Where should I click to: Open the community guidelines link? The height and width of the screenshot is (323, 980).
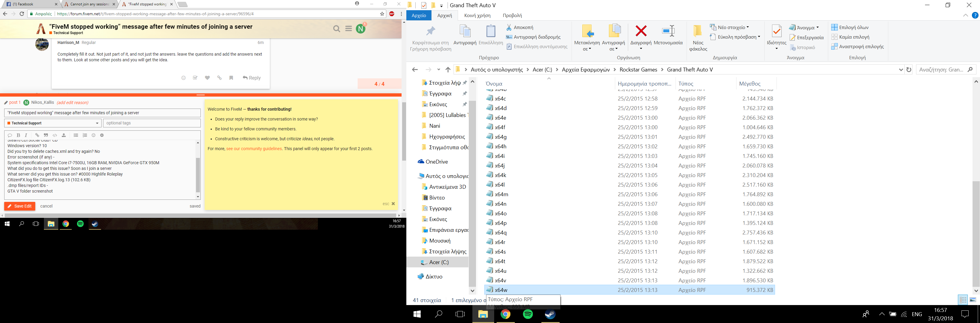click(x=254, y=149)
